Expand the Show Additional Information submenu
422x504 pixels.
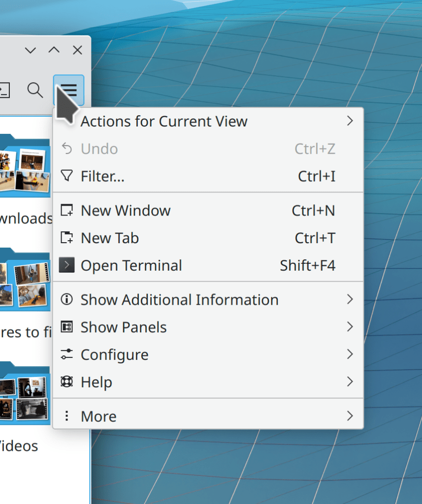[x=350, y=299]
